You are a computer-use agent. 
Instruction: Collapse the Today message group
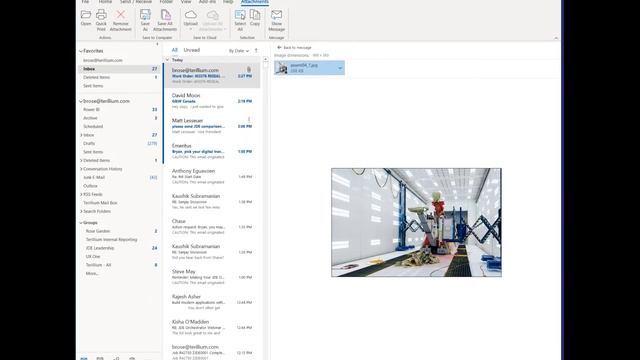pyautogui.click(x=167, y=60)
